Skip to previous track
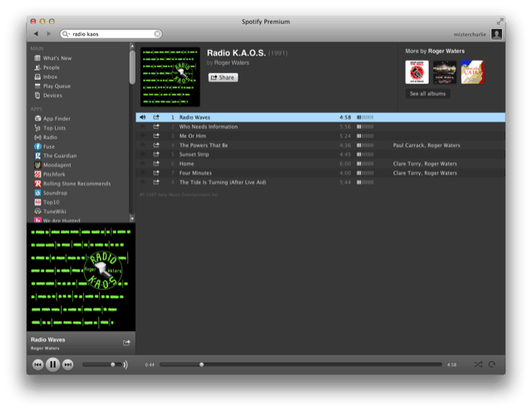Image resolution: width=532 pixels, height=411 pixels. [37, 364]
